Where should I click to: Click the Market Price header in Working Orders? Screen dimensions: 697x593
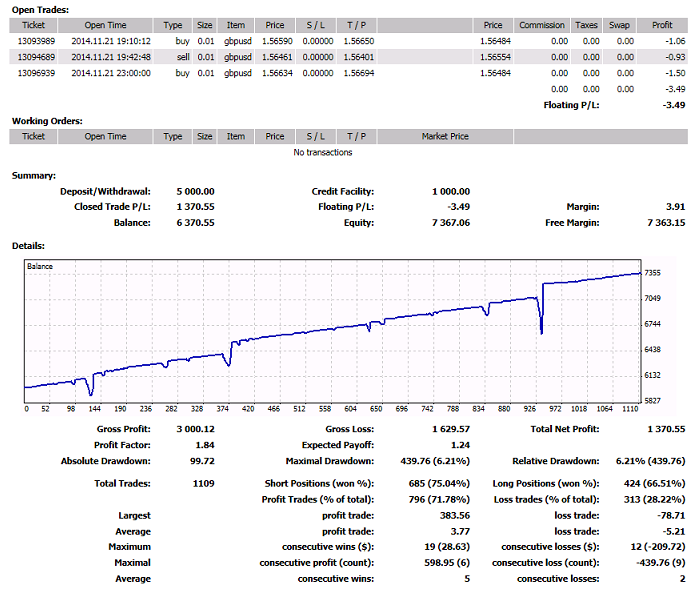pos(445,136)
